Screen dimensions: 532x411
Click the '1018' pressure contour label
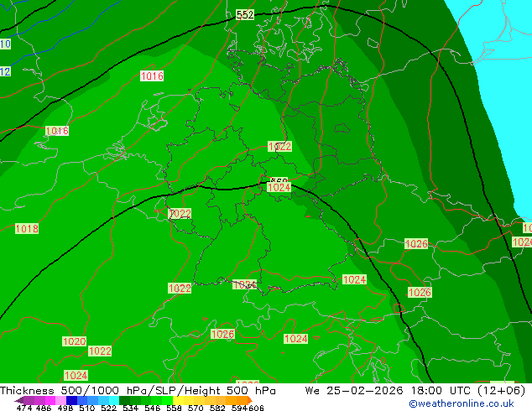point(27,228)
